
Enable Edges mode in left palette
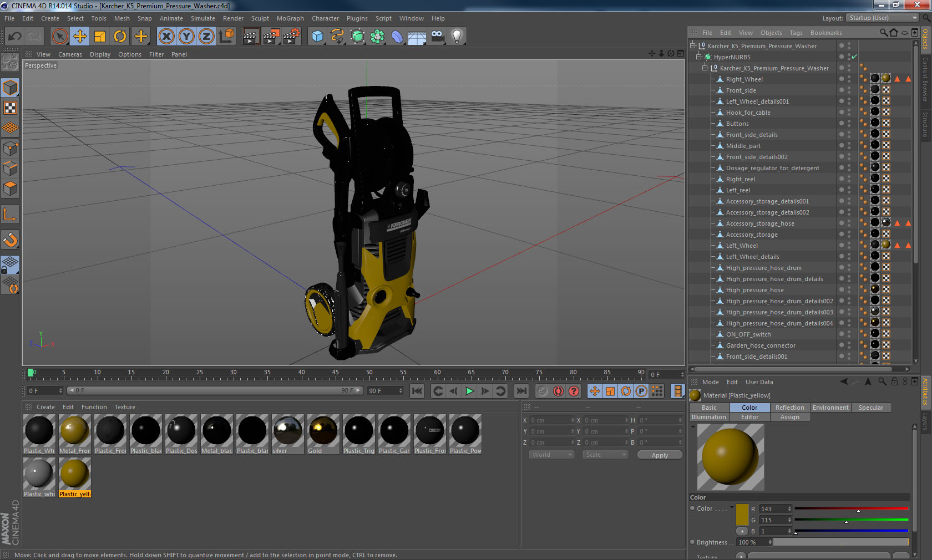[10, 169]
